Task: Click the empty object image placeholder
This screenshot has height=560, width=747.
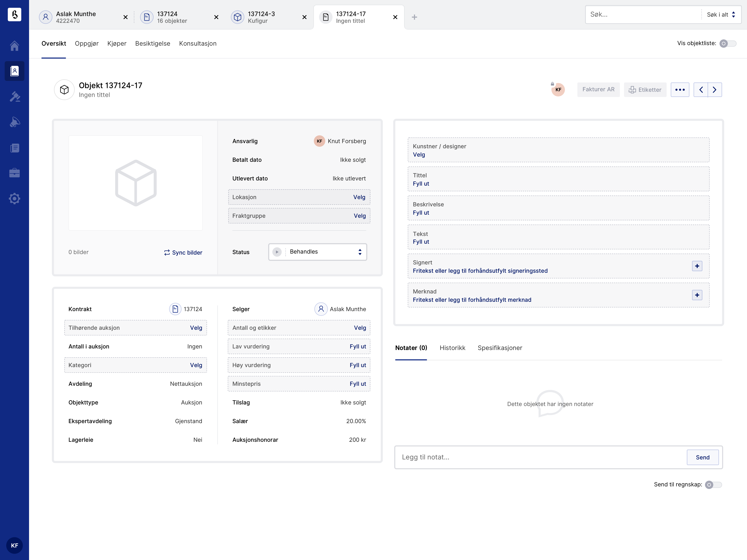Action: [135, 183]
